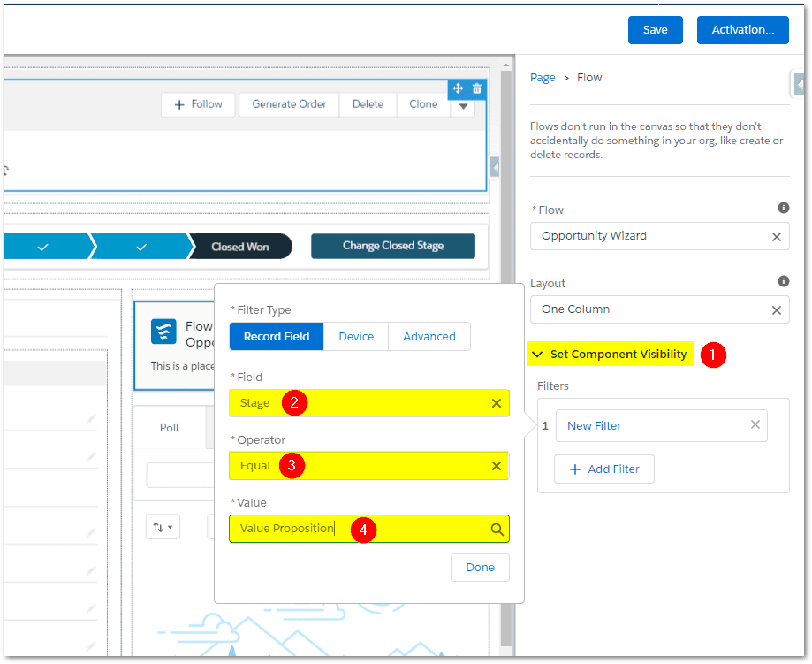Collapse the Set Component Visibility section
Image resolution: width=812 pixels, height=664 pixels.
(537, 355)
